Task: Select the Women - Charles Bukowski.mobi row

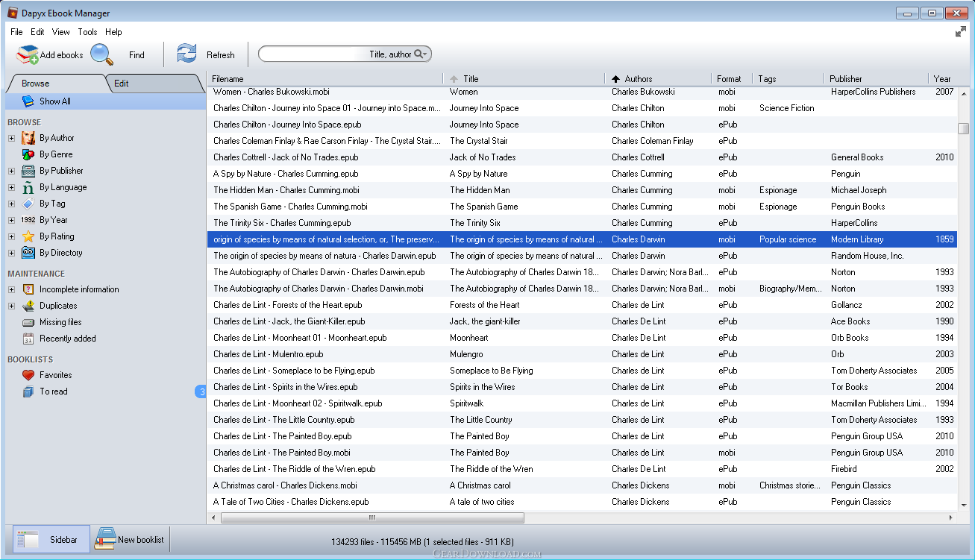Action: click(582, 92)
